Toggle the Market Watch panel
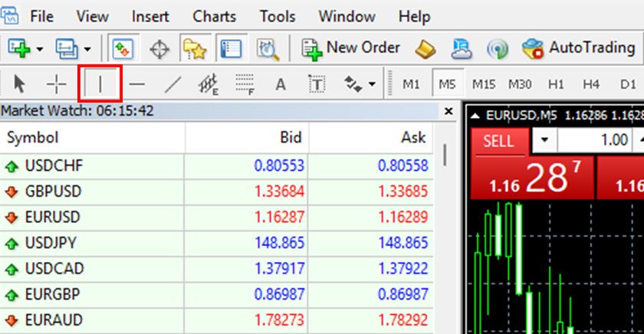The width and height of the screenshot is (644, 334). (123, 49)
